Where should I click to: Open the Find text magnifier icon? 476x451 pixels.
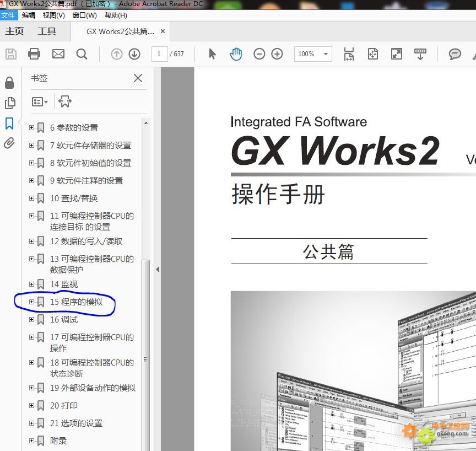click(x=82, y=54)
